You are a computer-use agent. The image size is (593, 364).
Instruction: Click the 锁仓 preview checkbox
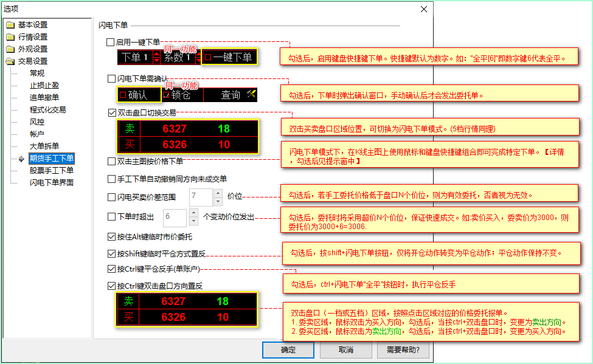(166, 95)
